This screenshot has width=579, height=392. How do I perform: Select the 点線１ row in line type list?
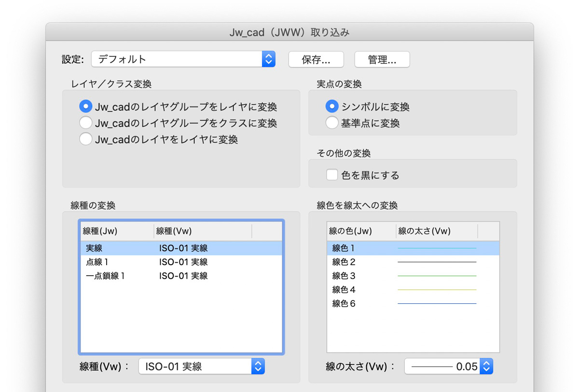point(181,262)
